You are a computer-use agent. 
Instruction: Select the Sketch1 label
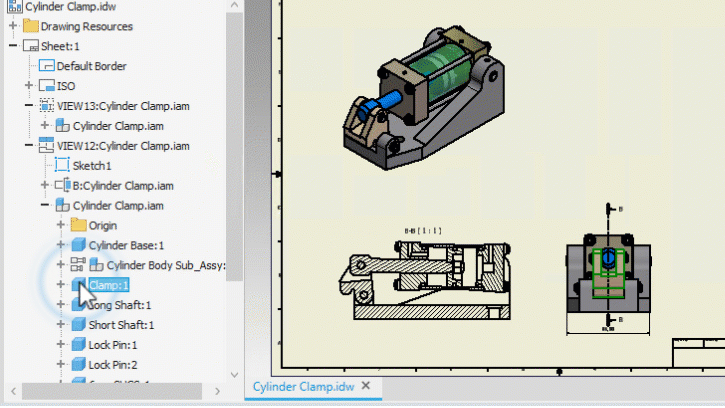point(92,166)
